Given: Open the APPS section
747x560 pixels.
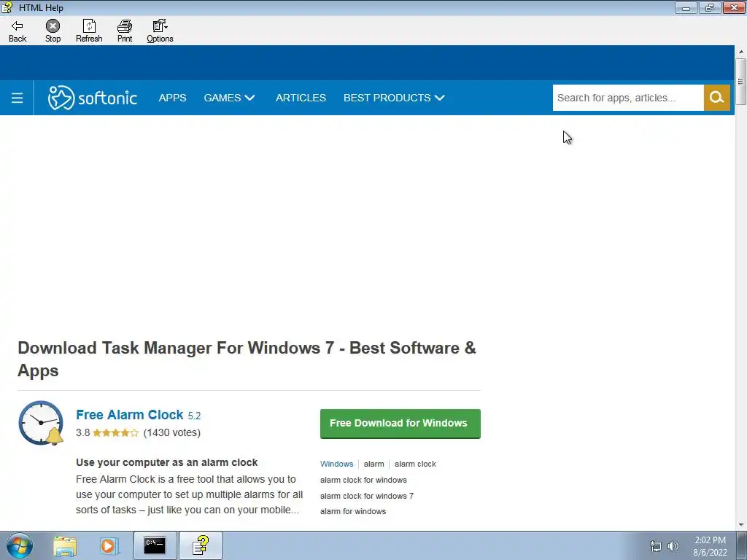Looking at the screenshot, I should pyautogui.click(x=172, y=98).
